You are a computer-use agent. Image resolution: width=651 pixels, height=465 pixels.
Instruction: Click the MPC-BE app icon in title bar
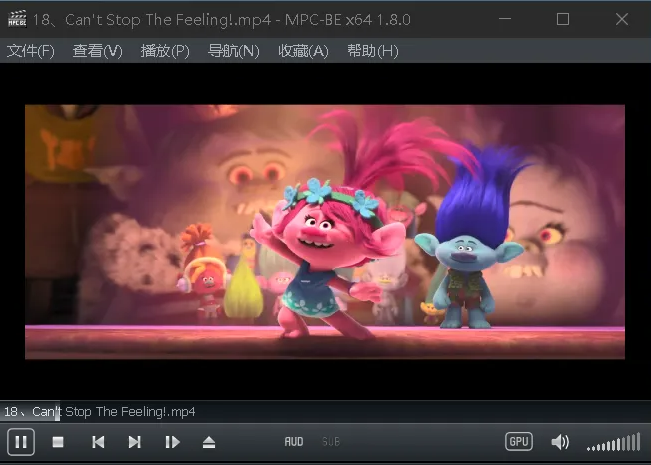tap(16, 19)
